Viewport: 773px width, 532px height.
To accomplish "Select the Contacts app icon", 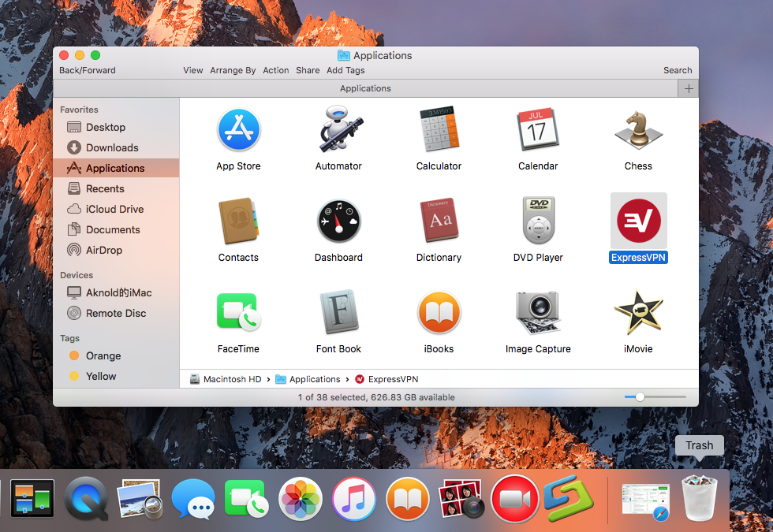I will point(239,221).
